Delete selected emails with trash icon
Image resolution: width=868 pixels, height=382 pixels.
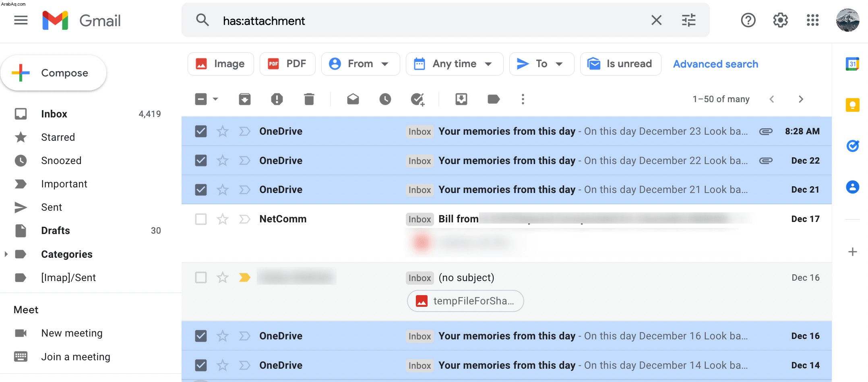tap(309, 99)
